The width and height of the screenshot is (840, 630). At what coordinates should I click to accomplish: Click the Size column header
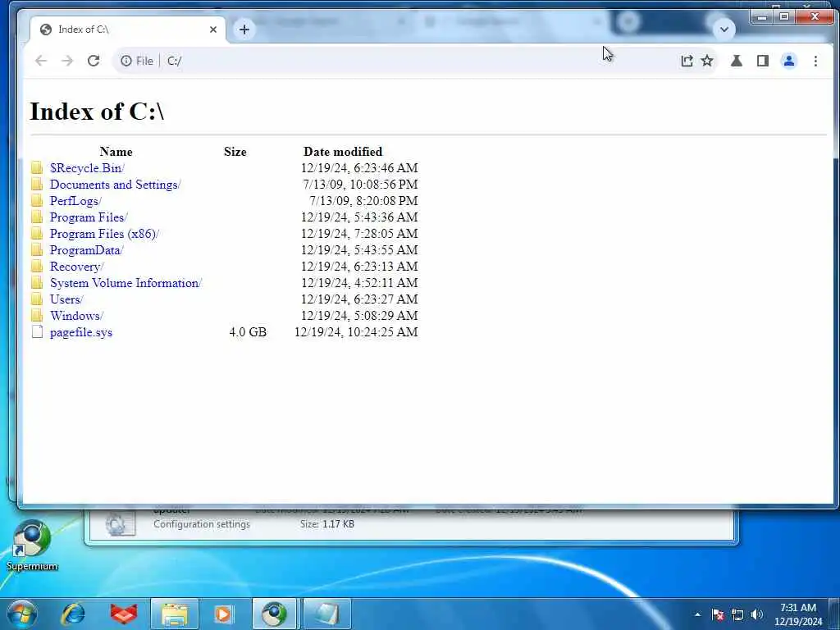click(235, 152)
